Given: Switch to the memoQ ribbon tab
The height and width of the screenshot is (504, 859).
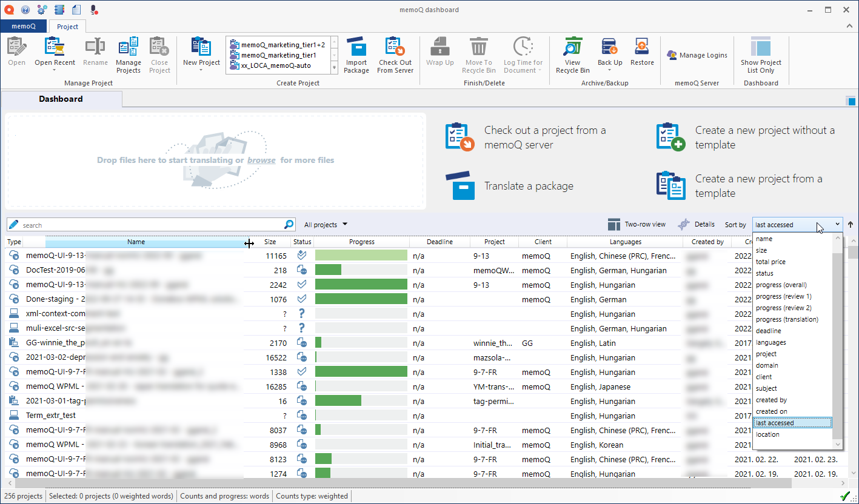Looking at the screenshot, I should pos(24,27).
